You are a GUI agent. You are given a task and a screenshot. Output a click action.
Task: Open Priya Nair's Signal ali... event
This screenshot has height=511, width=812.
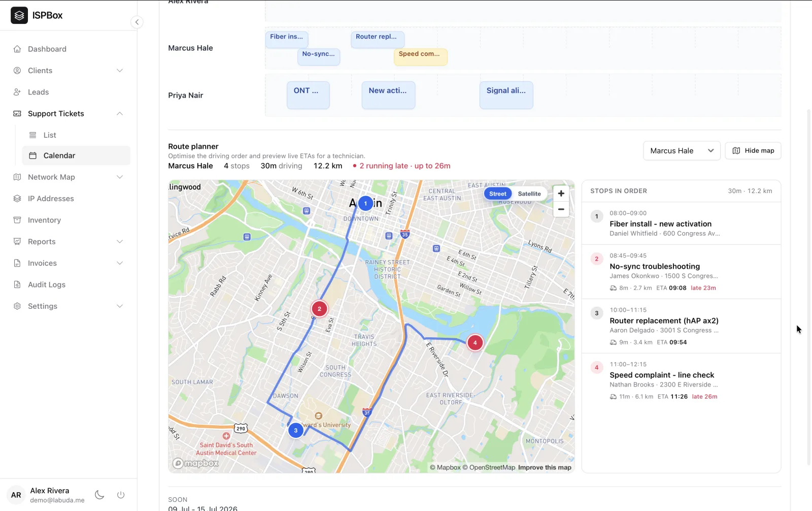(506, 95)
